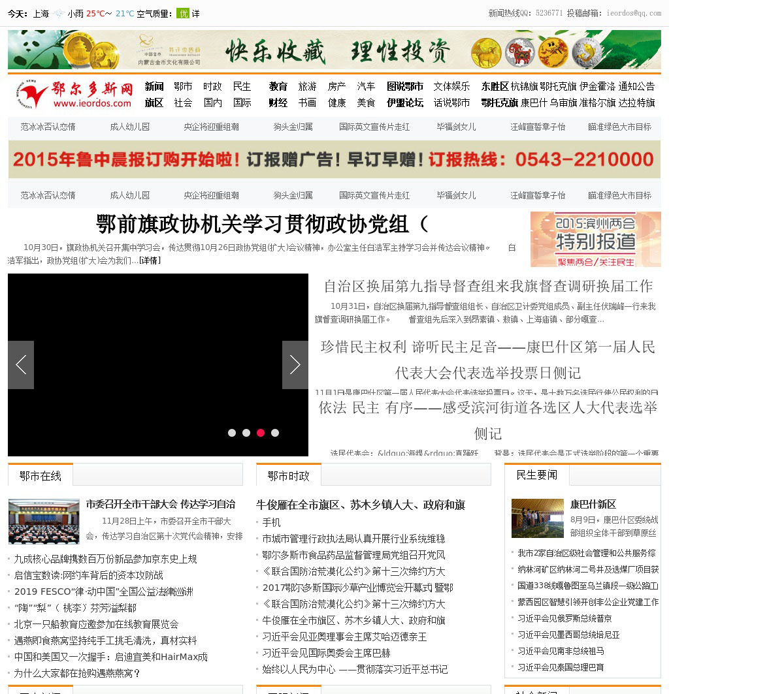The height and width of the screenshot is (694, 784).
Task: Open 习近平会见泰国总理巴育
Action: (561, 667)
